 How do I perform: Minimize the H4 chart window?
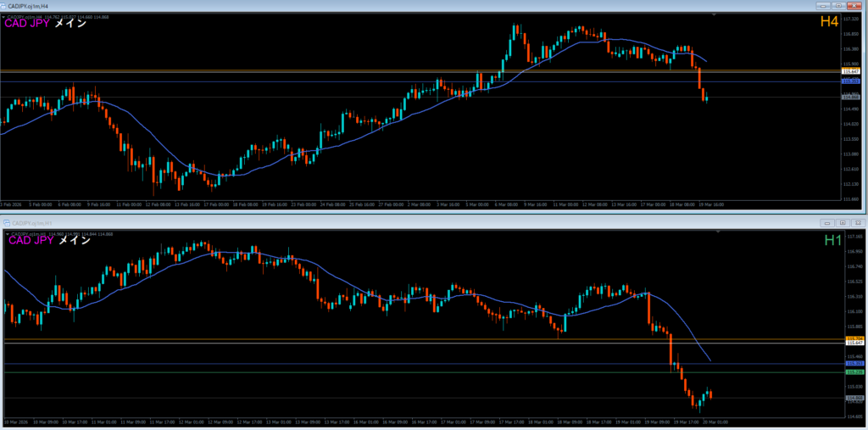tap(825, 7)
